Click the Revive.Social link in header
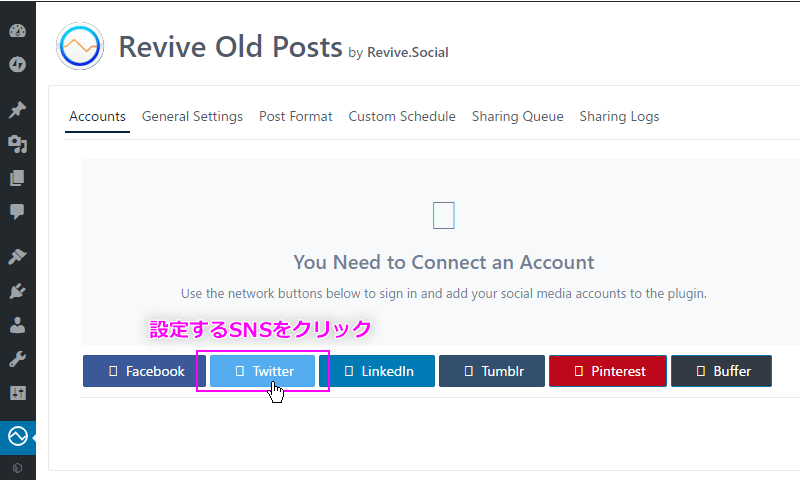This screenshot has height=480, width=800. [x=408, y=53]
